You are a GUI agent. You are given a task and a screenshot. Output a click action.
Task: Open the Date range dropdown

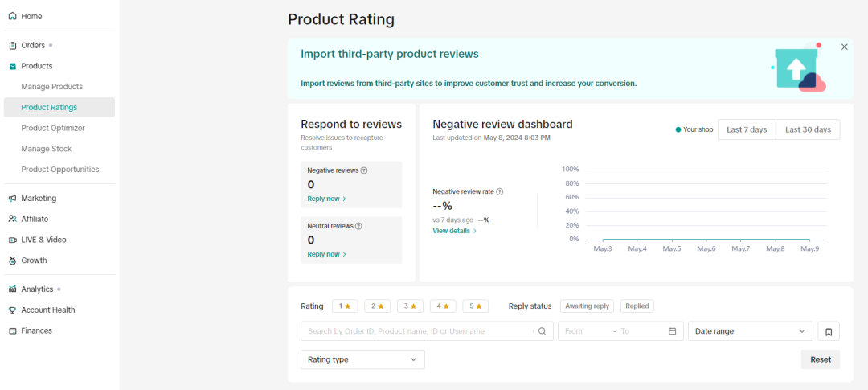[750, 331]
